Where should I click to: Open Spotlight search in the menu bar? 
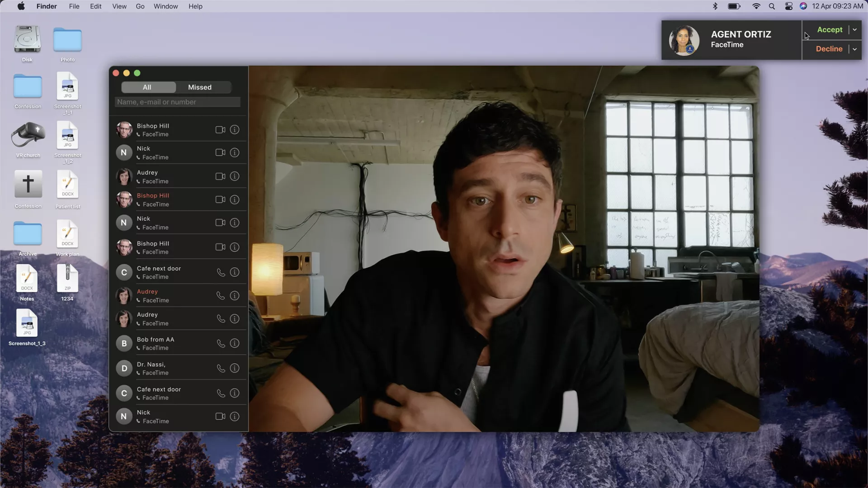772,6
